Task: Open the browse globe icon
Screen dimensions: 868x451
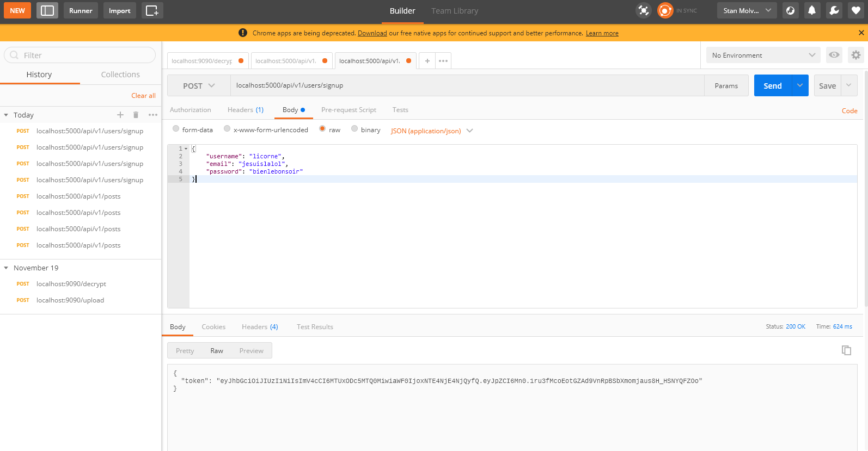Action: [x=791, y=10]
